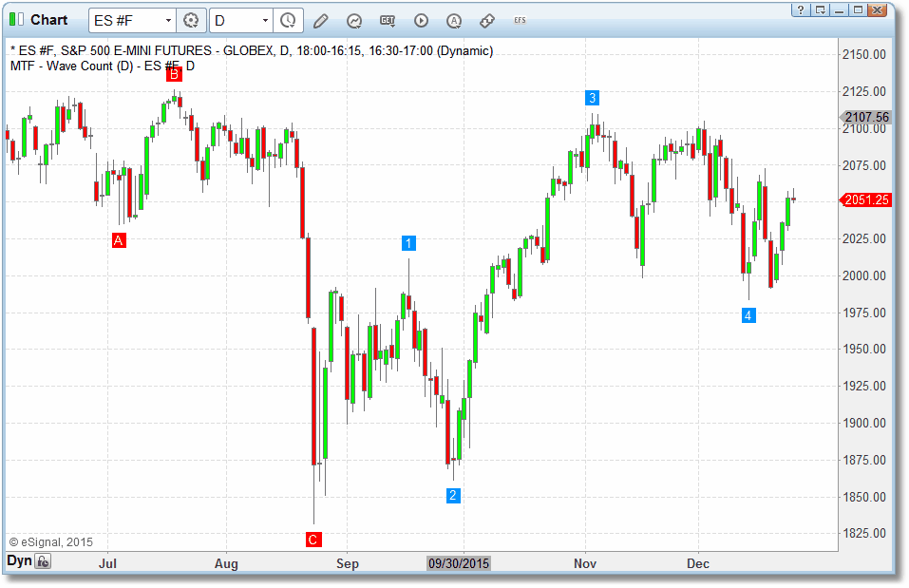Click the bar replay play icon
Viewport: 909px width, 588px height.
coord(421,21)
